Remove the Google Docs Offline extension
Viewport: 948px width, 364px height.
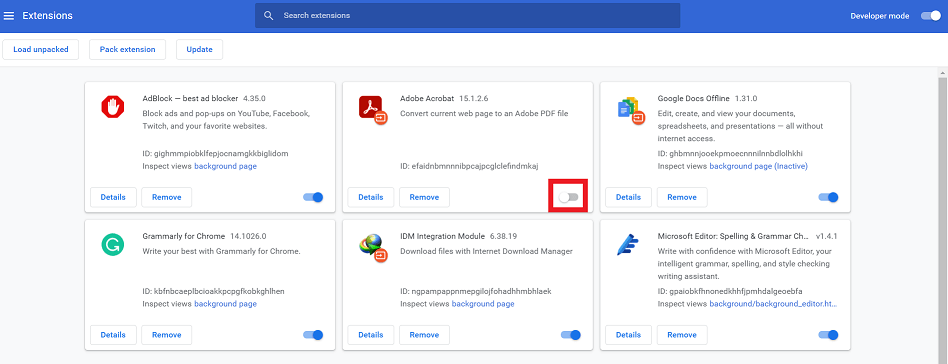click(682, 197)
